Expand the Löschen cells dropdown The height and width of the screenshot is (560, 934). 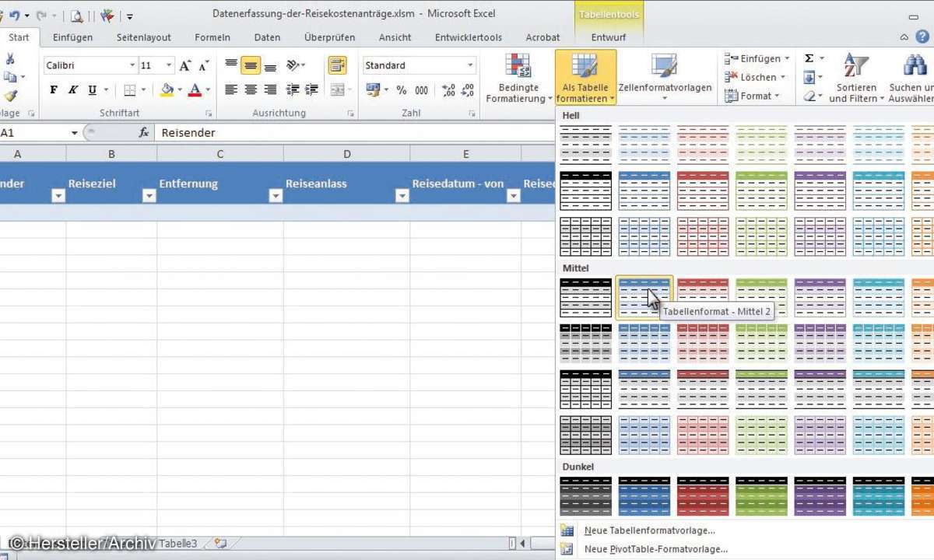784,77
